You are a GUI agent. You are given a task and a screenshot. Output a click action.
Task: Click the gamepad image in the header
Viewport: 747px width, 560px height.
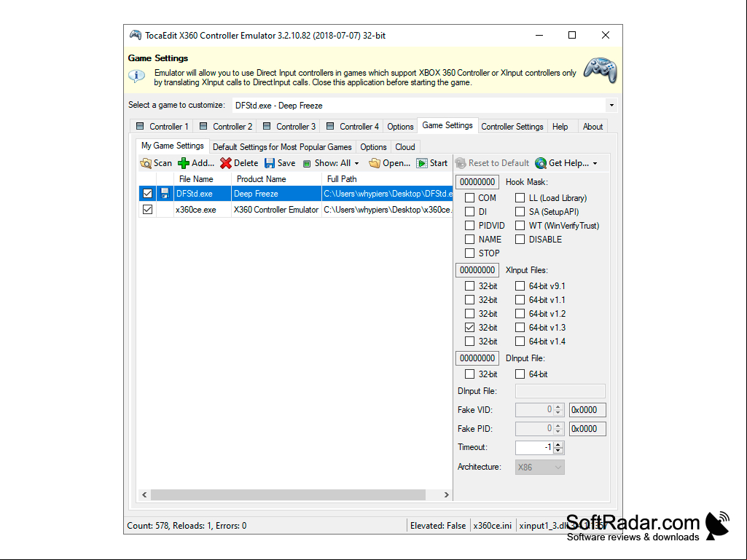click(601, 71)
